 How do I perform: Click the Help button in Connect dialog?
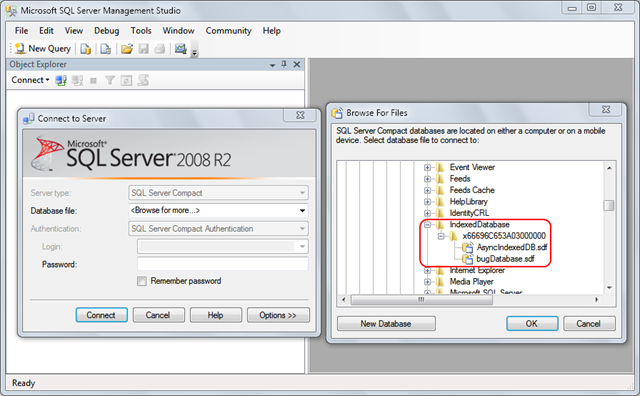216,315
